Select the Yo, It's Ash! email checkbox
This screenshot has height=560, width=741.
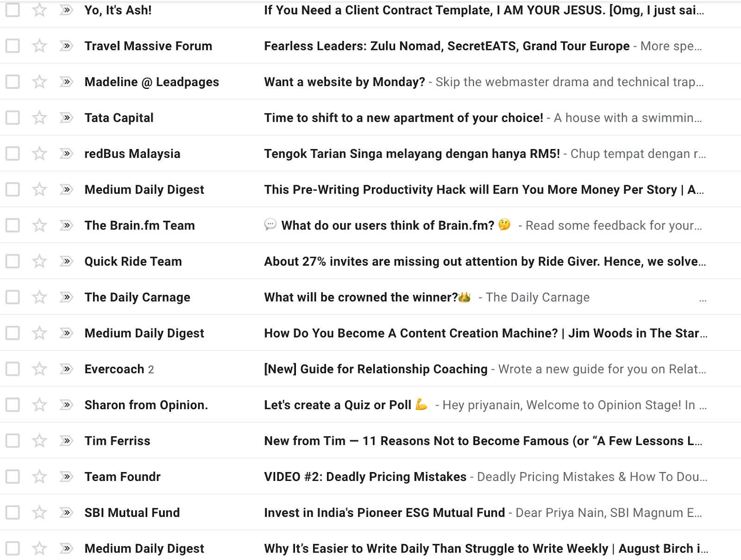pyautogui.click(x=13, y=10)
